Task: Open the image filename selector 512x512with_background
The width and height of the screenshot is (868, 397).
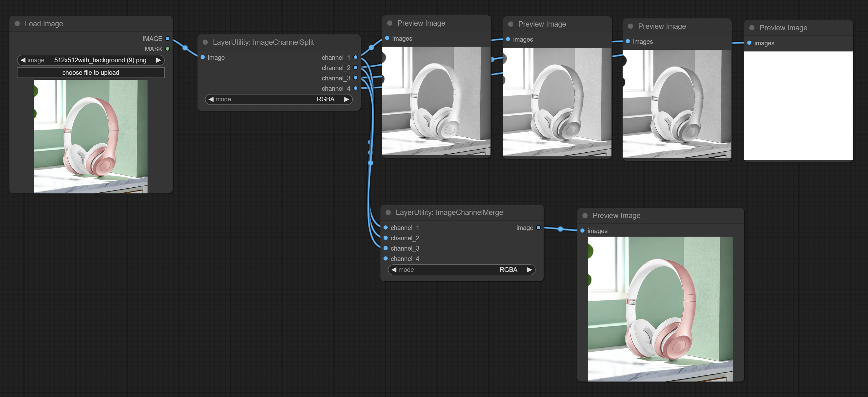Action: (100, 60)
